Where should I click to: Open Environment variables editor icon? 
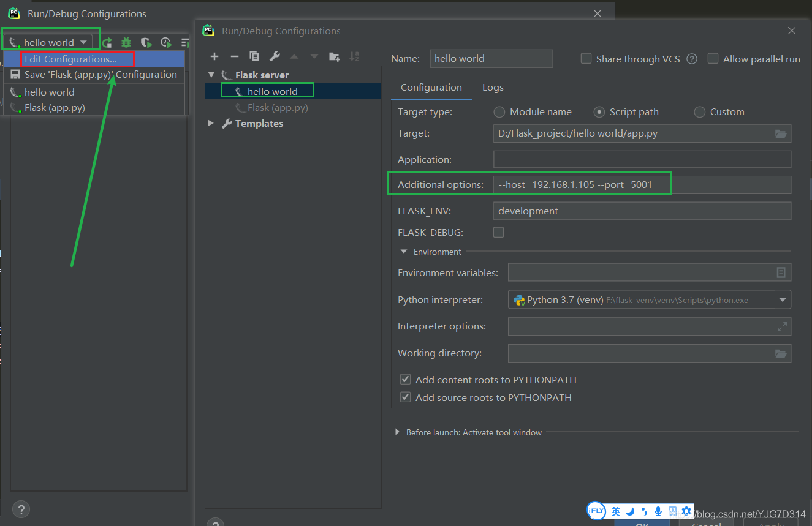781,272
